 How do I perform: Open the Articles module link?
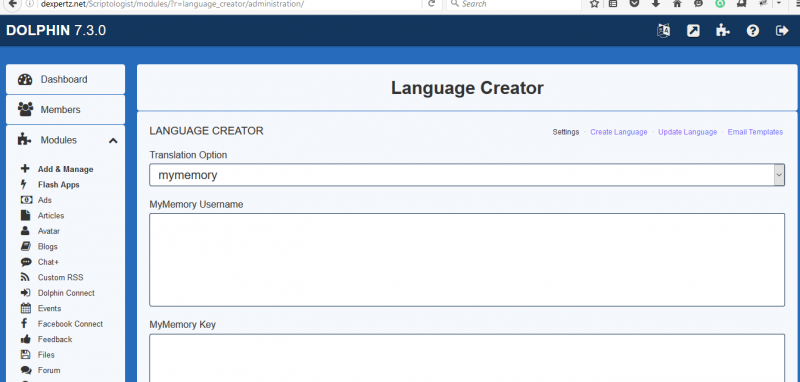pyautogui.click(x=51, y=216)
